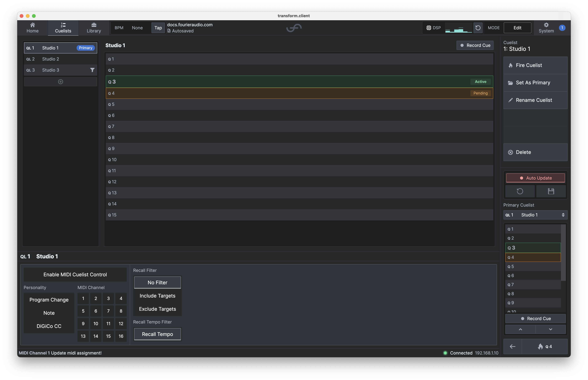Image resolution: width=588 pixels, height=380 pixels.
Task: Add a new cuelist with plus icon
Action: [x=60, y=82]
